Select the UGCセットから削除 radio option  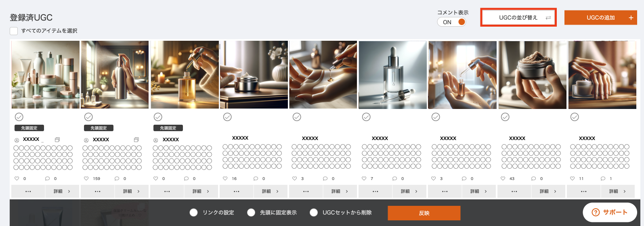[314, 213]
